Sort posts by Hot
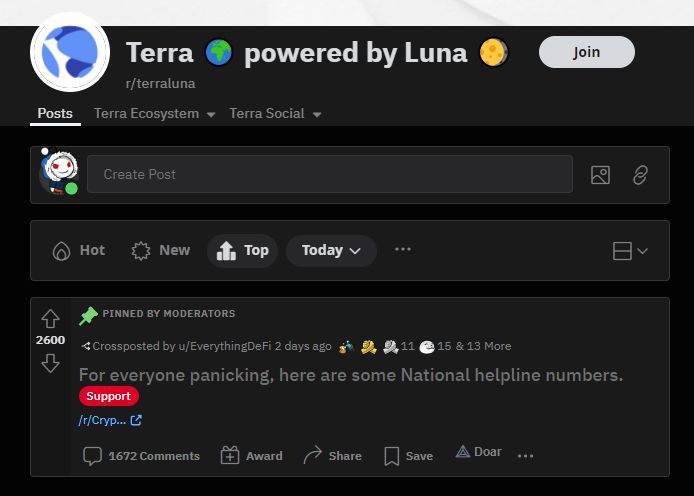 tap(79, 250)
